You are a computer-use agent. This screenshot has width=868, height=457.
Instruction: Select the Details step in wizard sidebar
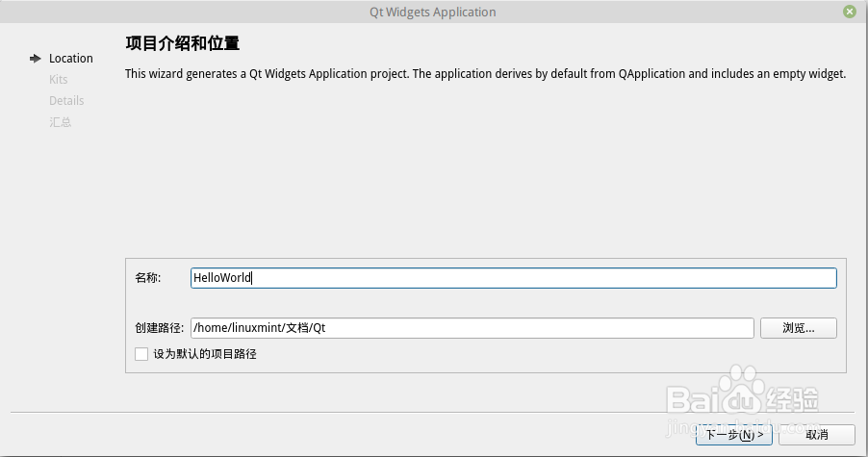66,101
